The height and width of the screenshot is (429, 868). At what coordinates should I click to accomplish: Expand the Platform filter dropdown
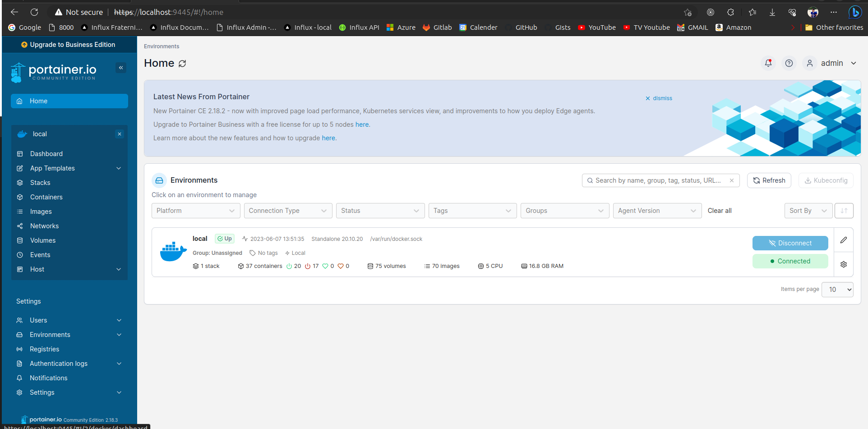click(x=195, y=210)
